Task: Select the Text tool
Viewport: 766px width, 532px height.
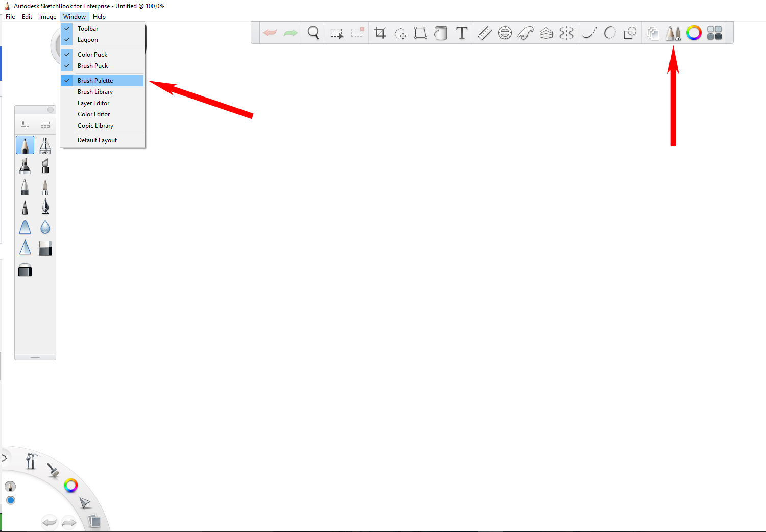Action: click(462, 33)
